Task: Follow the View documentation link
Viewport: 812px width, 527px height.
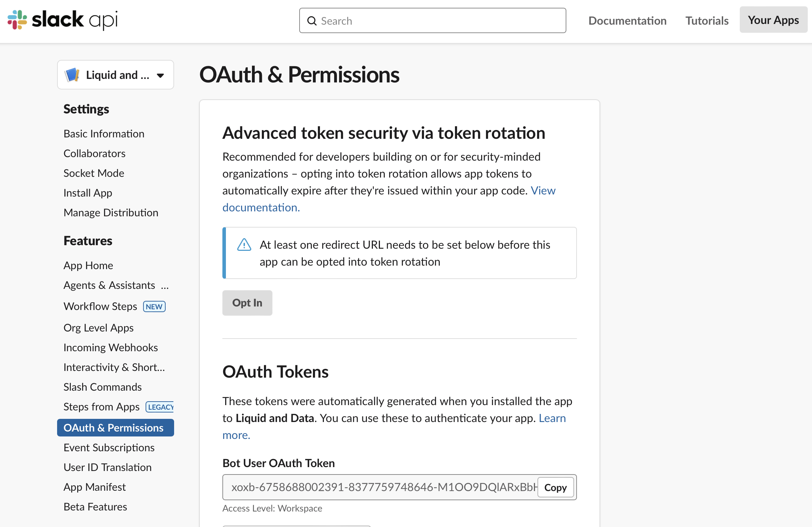Action: (389, 199)
